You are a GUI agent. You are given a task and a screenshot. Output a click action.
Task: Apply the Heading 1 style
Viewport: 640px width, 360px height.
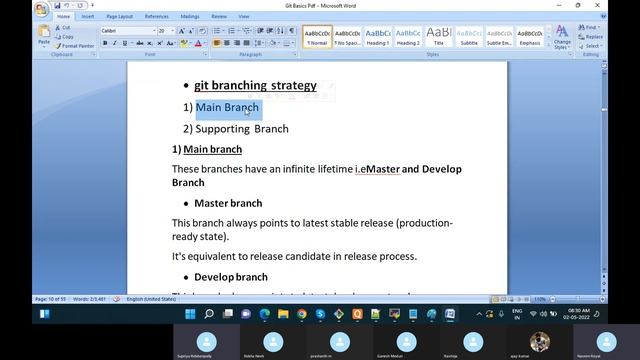pyautogui.click(x=378, y=37)
